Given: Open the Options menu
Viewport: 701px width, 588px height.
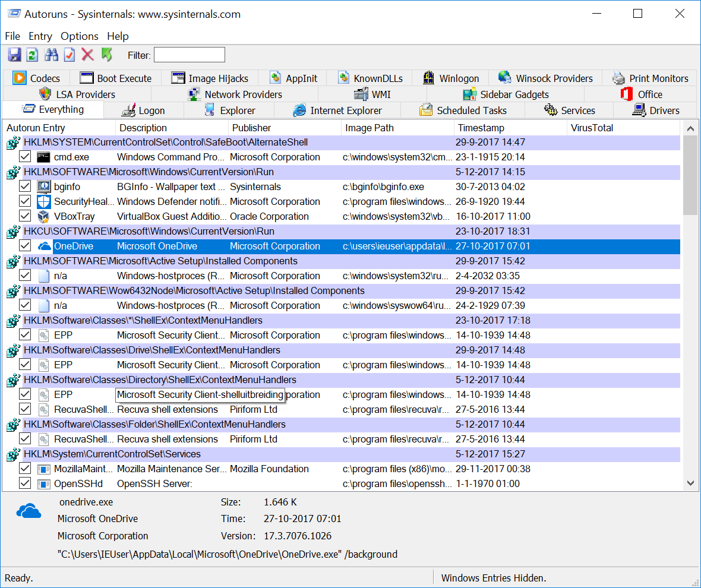Looking at the screenshot, I should pos(80,36).
